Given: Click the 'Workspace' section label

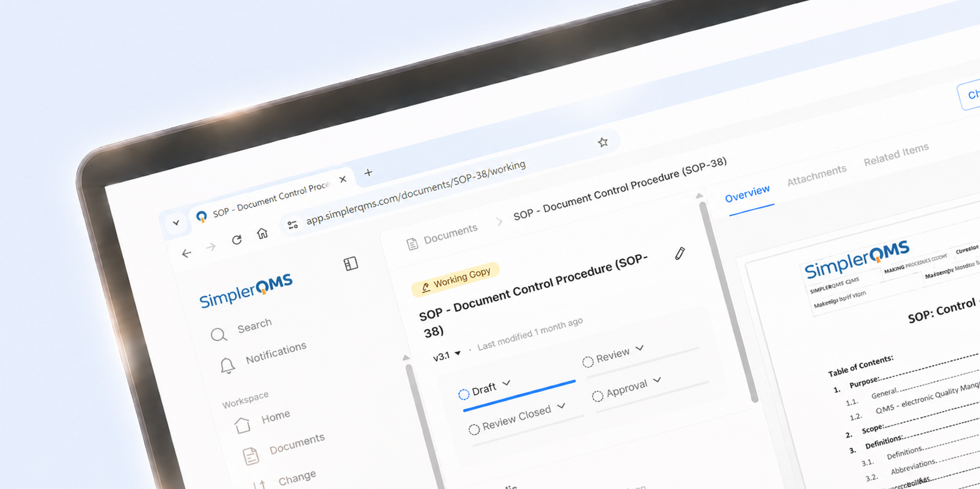Looking at the screenshot, I should (x=245, y=399).
